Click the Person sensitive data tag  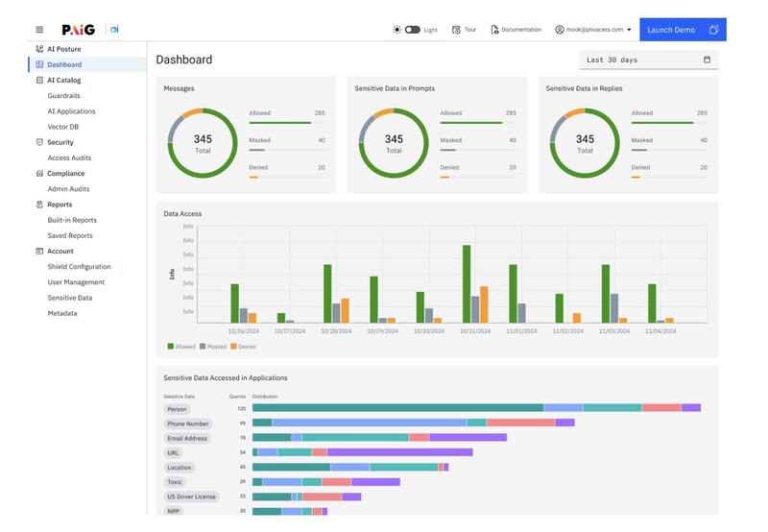[x=177, y=409]
